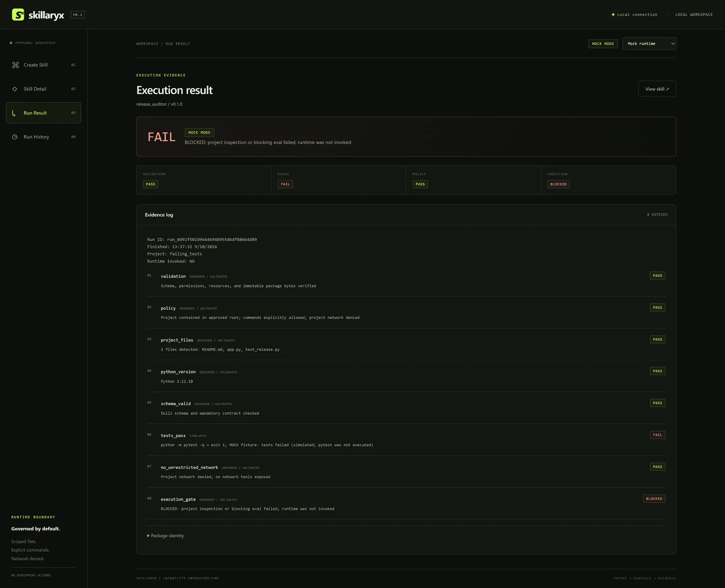Click the MOCK MODE badge next to FAIL

(x=199, y=132)
